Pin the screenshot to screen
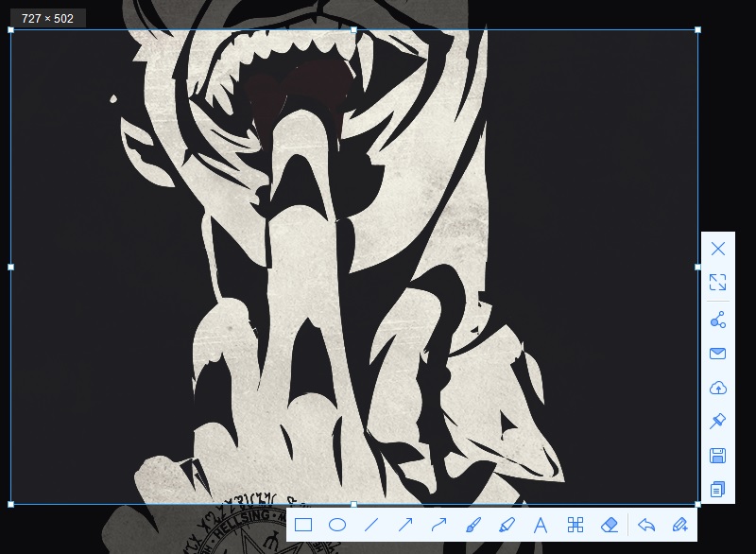Image resolution: width=756 pixels, height=554 pixels. point(718,421)
